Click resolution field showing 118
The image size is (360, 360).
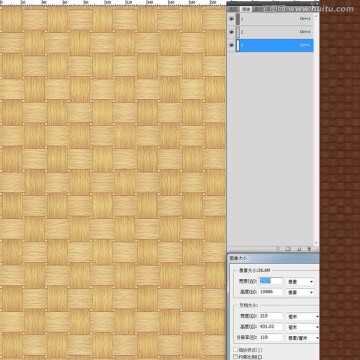(x=271, y=337)
